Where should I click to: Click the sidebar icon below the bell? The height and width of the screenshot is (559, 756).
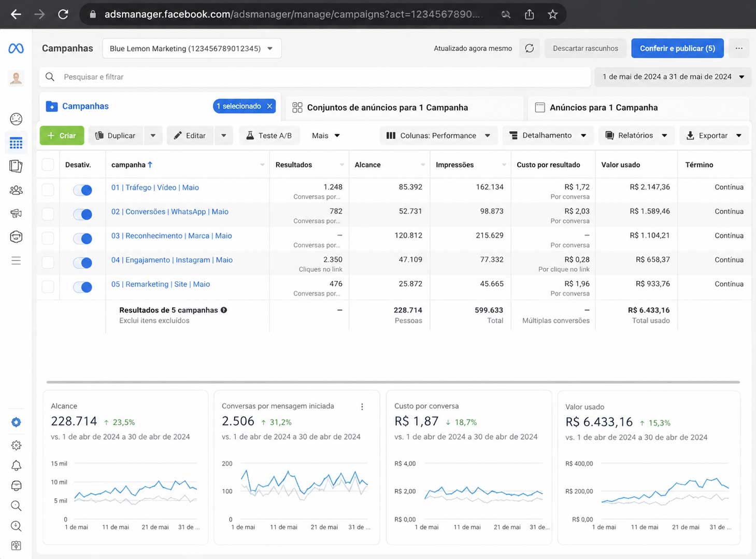click(x=16, y=485)
